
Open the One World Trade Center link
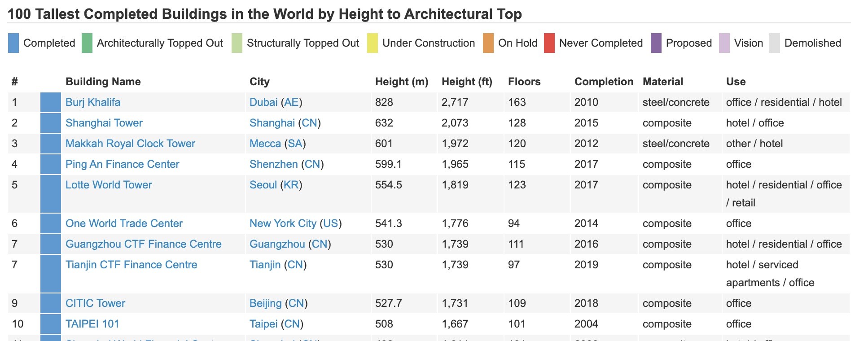(x=124, y=223)
